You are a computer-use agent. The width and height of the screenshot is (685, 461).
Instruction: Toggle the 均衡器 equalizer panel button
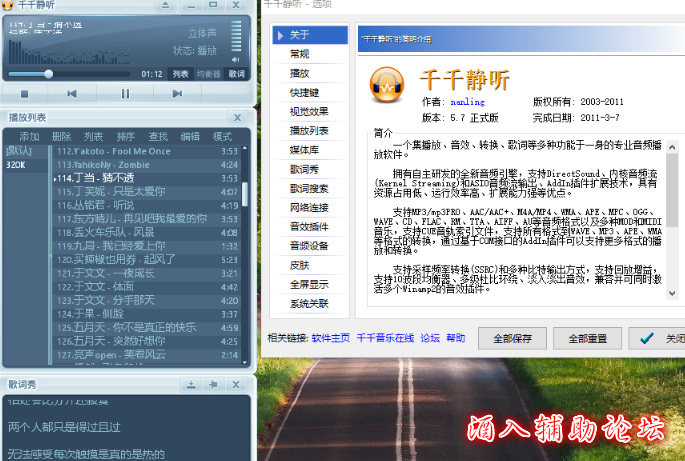tap(208, 74)
